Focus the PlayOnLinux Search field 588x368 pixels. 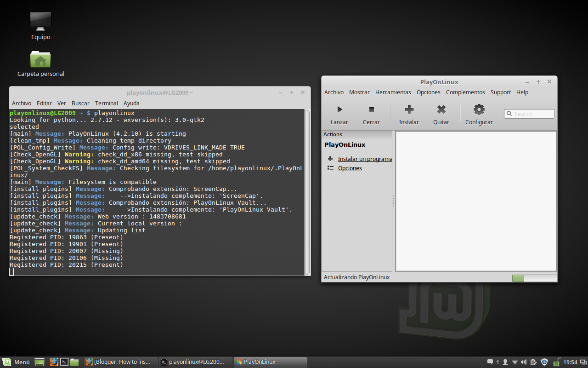tap(529, 114)
